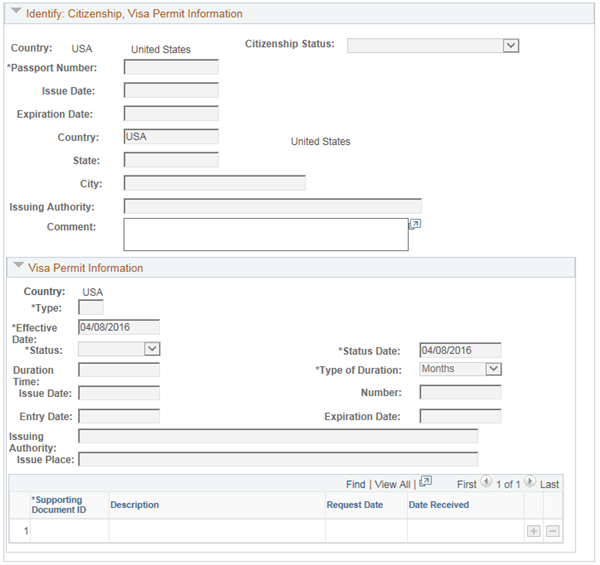Sort by Supporting Document ID column header

(x=58, y=505)
